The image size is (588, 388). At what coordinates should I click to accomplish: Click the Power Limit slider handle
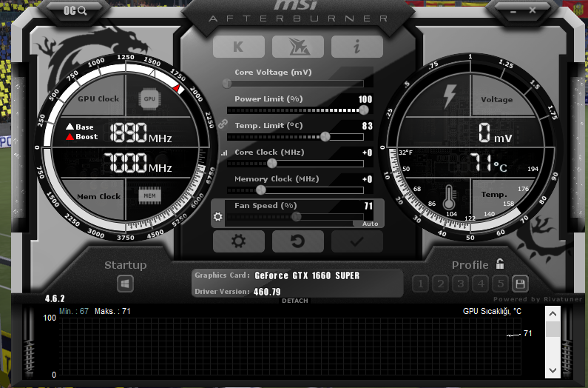(x=363, y=110)
